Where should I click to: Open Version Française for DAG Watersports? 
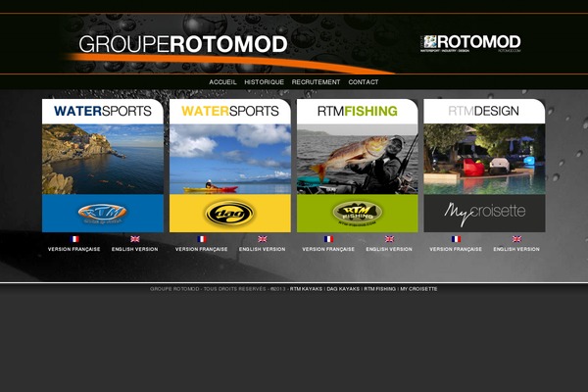tap(201, 249)
